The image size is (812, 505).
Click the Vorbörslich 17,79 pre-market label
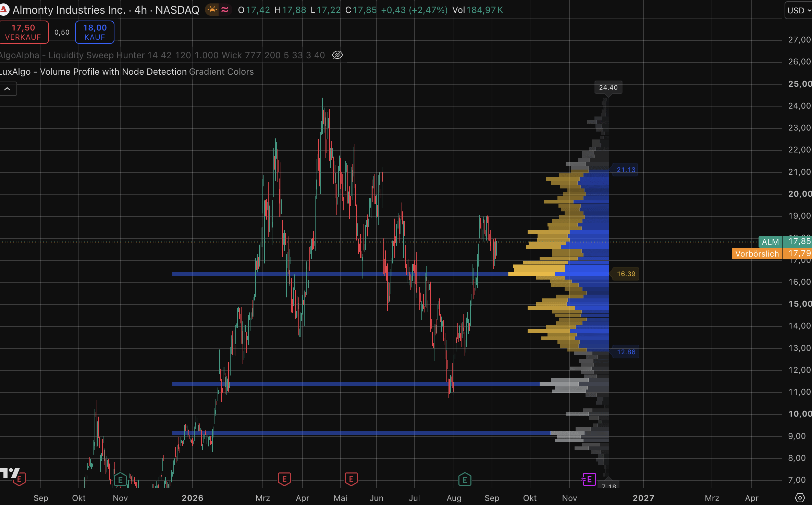(x=772, y=254)
